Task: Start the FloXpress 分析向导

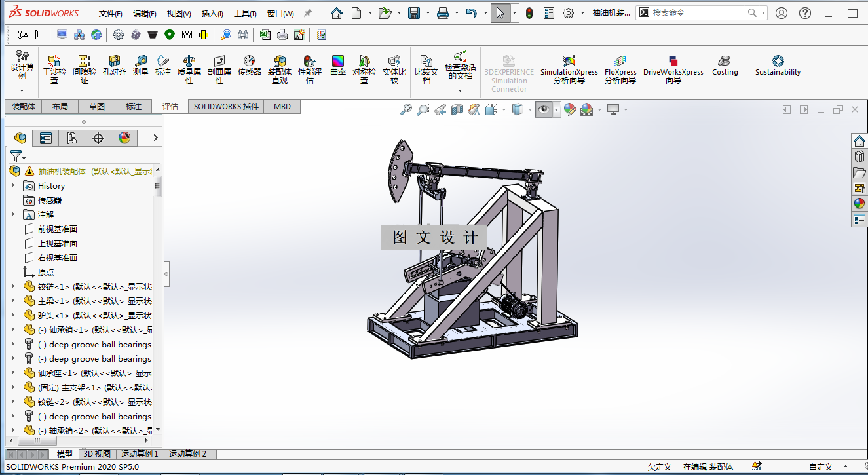Action: click(620, 69)
